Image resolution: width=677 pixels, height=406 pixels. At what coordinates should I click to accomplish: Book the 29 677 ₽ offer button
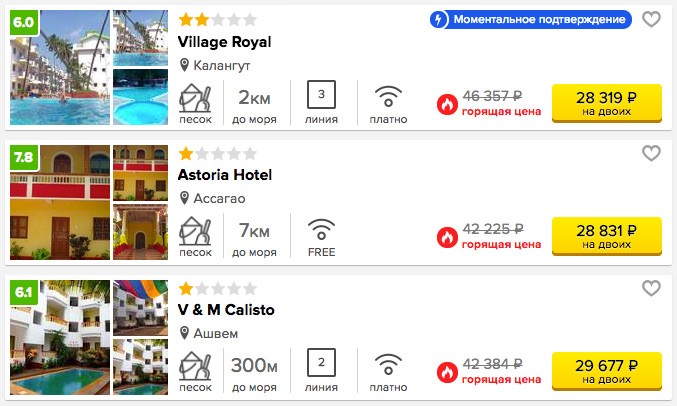coord(607,371)
